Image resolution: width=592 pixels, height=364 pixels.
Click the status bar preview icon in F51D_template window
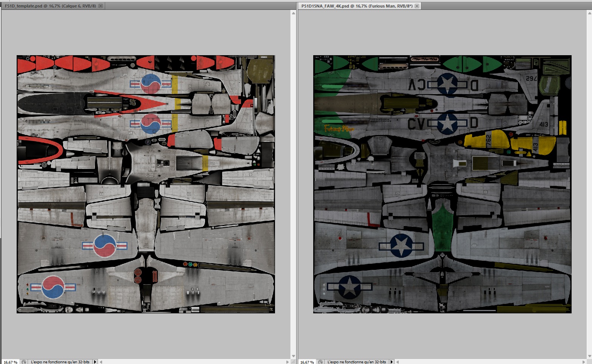click(x=24, y=362)
